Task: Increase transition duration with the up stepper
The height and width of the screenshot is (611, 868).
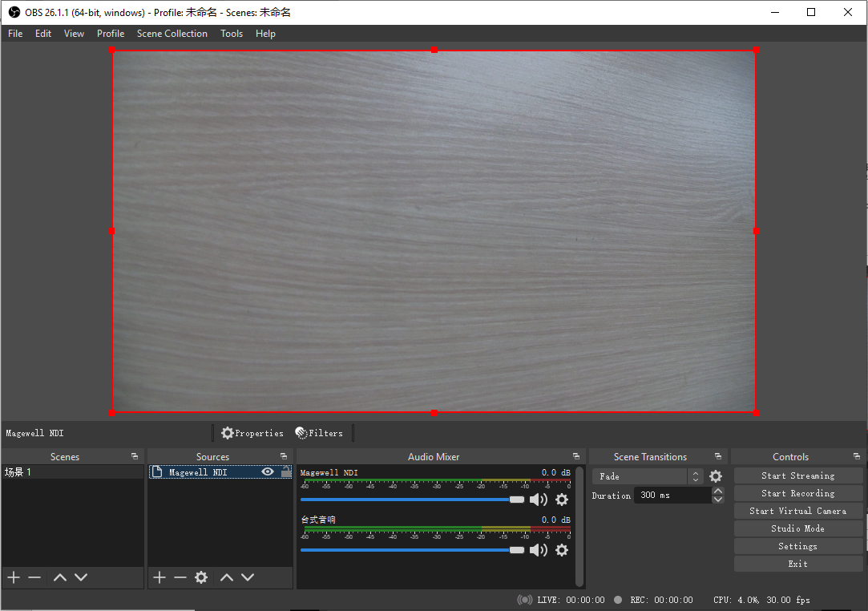Action: click(718, 490)
